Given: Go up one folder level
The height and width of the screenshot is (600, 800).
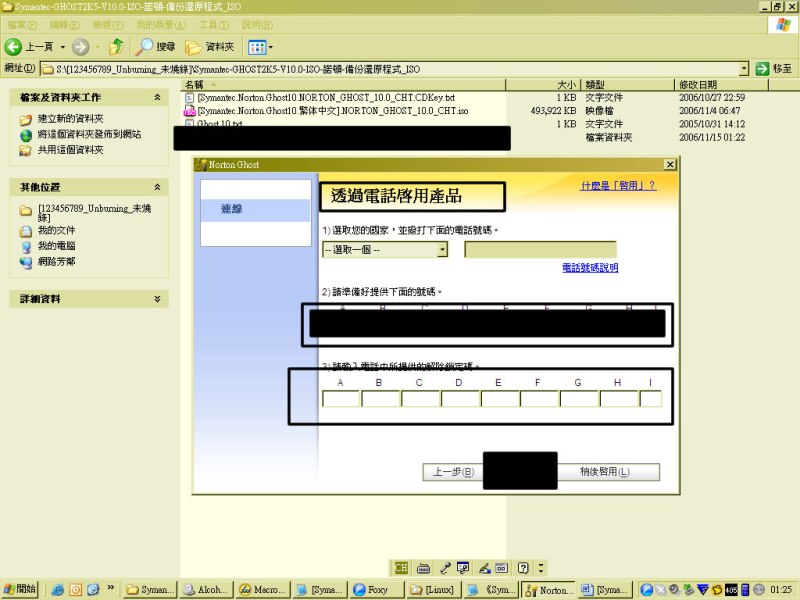Looking at the screenshot, I should pyautogui.click(x=116, y=47).
